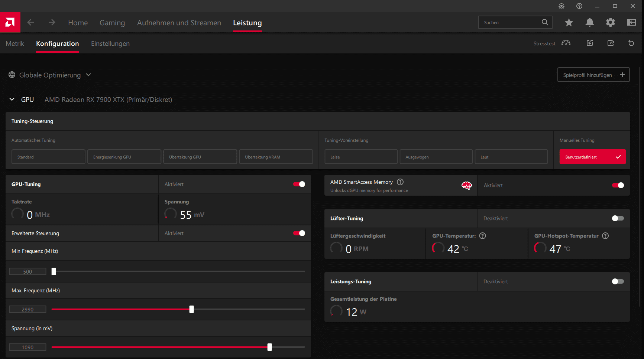
Task: Switch to Aufnehmen und Streamen tab
Action: [x=179, y=23]
